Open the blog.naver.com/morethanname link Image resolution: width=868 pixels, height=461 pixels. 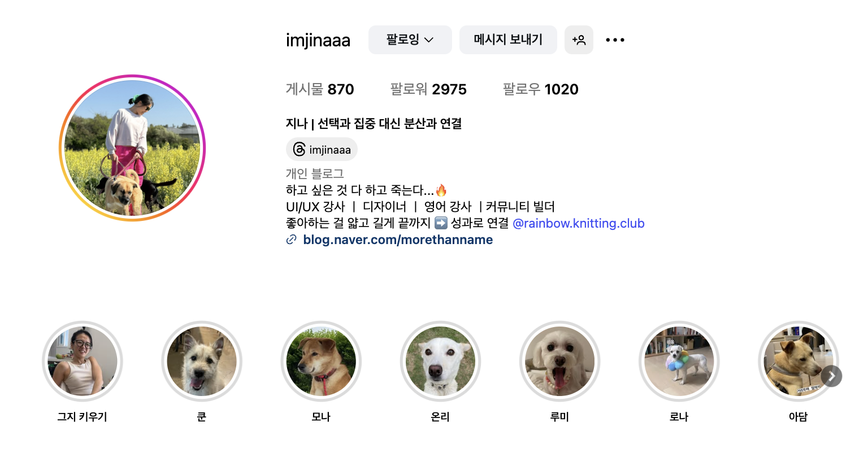pyautogui.click(x=398, y=240)
